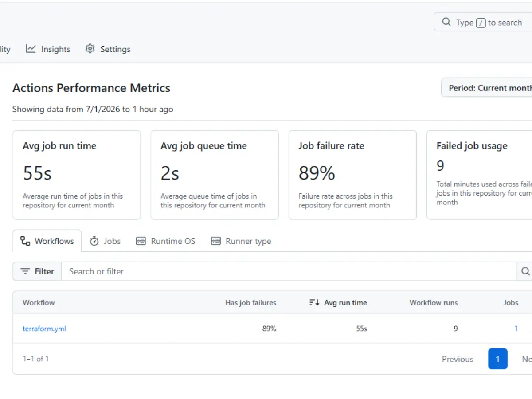The image size is (532, 399).
Task: Click the Type / to search box
Action: (483, 22)
